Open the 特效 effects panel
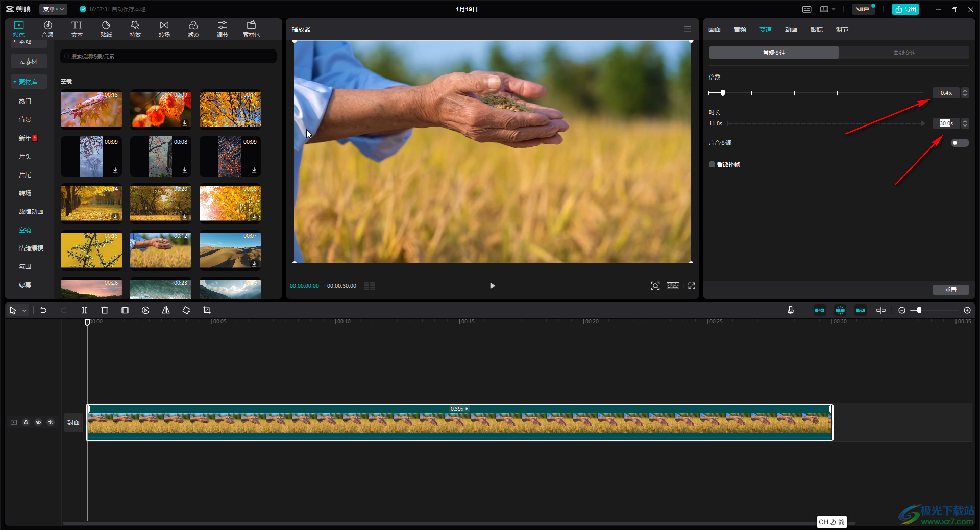980x530 pixels. 135,29
